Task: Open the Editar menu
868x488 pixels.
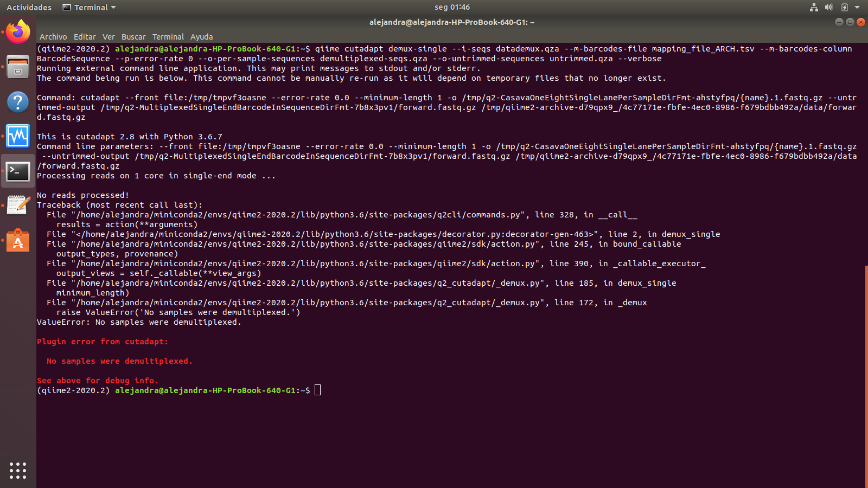Action: (x=85, y=37)
